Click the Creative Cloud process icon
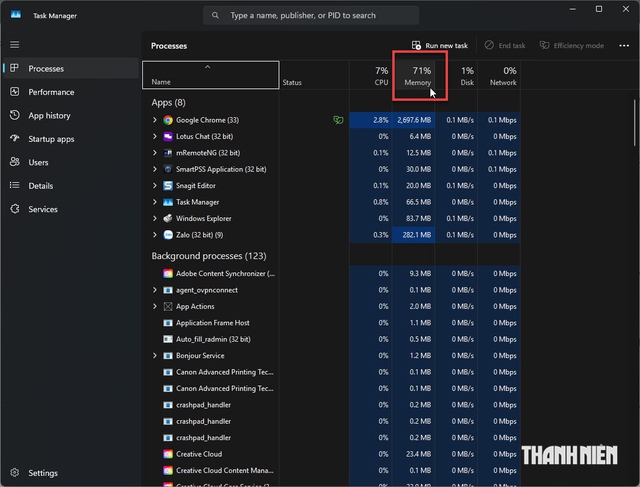Image resolution: width=640 pixels, height=487 pixels. [168, 454]
